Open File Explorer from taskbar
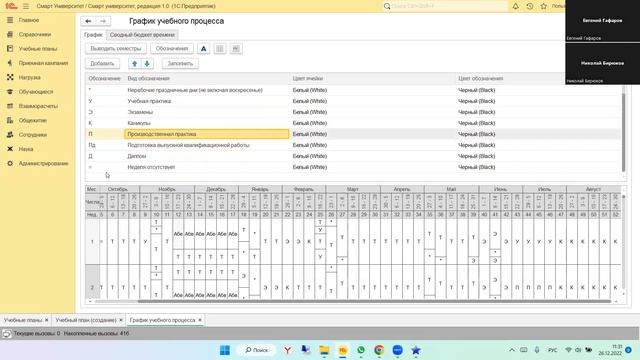 point(324,350)
